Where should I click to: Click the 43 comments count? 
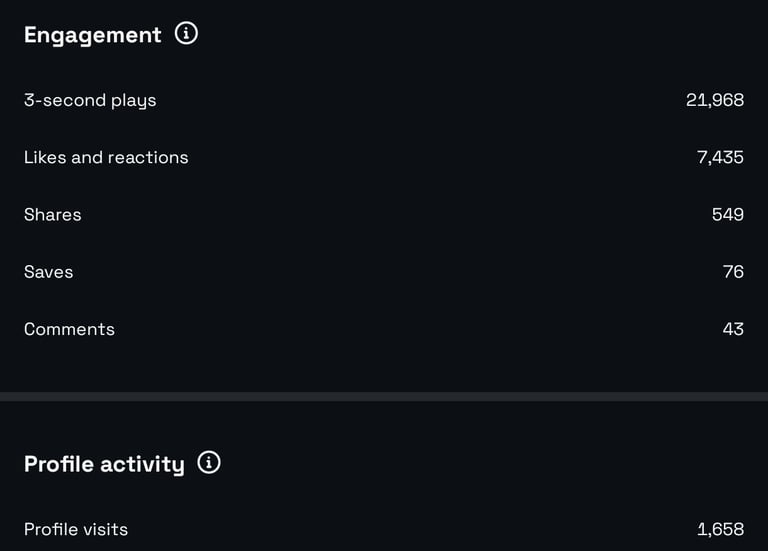[733, 329]
